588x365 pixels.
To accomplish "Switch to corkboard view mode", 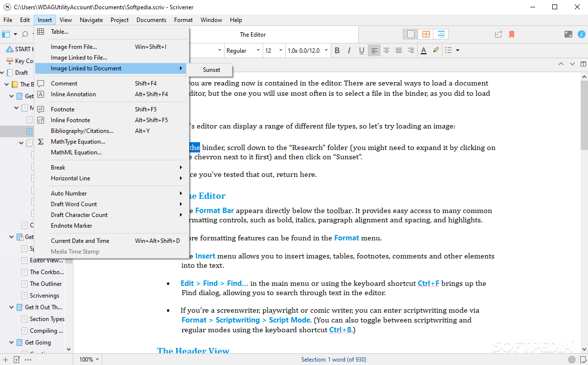I will pyautogui.click(x=426, y=34).
